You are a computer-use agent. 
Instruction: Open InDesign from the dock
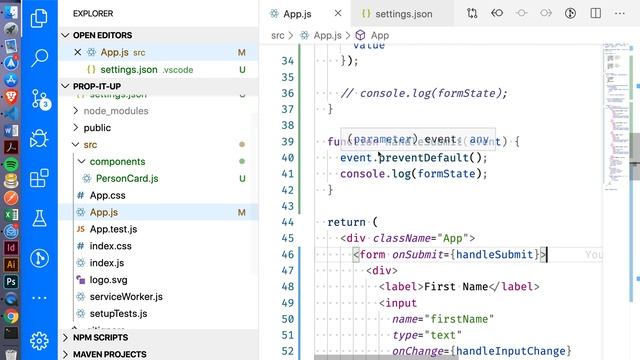click(11, 247)
